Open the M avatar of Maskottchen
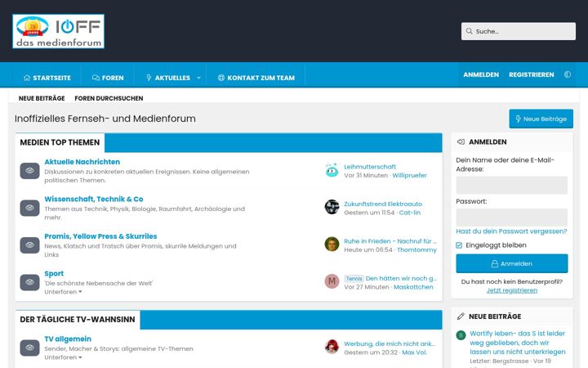 tap(332, 281)
